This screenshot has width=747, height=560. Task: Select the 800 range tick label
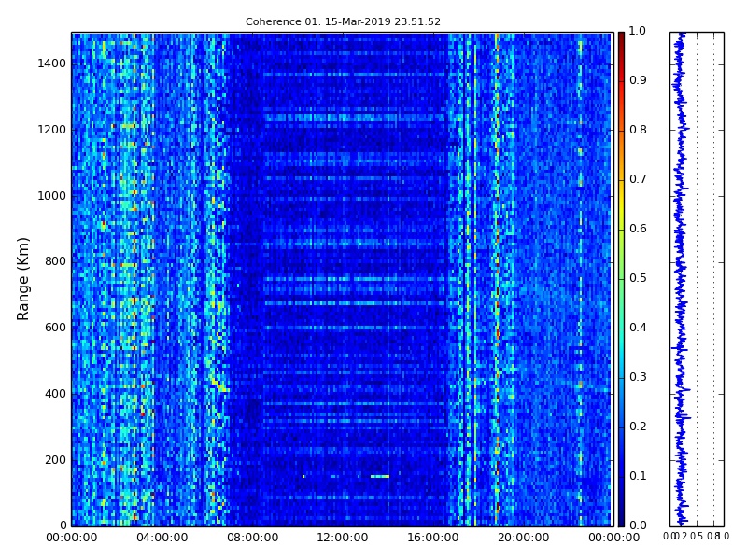[x=55, y=261]
